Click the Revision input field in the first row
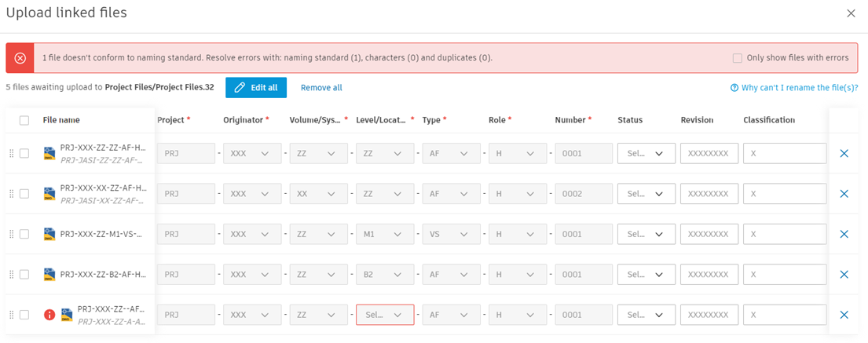The width and height of the screenshot is (868, 343). point(709,154)
